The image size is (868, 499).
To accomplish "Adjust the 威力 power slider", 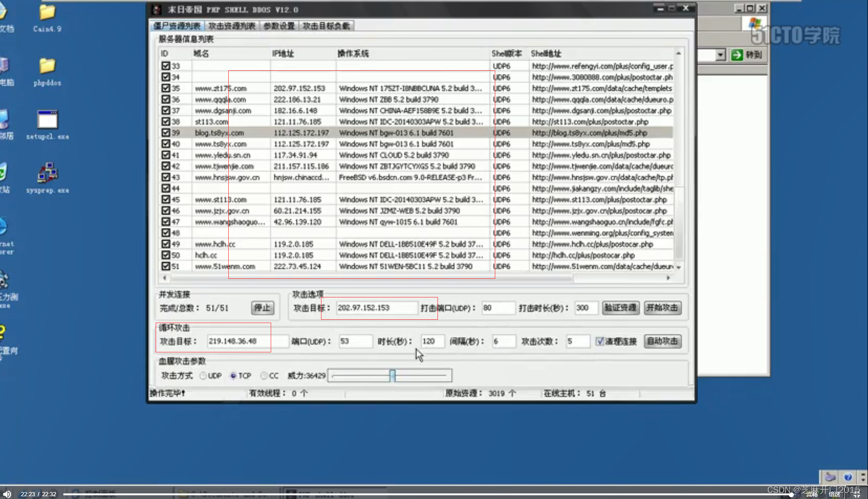I will (x=393, y=375).
